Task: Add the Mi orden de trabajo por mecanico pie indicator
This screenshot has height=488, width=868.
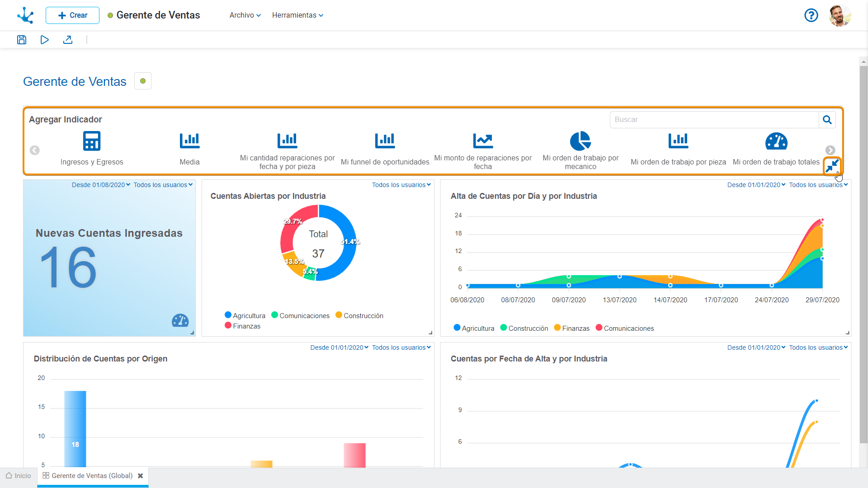Action: coord(580,141)
